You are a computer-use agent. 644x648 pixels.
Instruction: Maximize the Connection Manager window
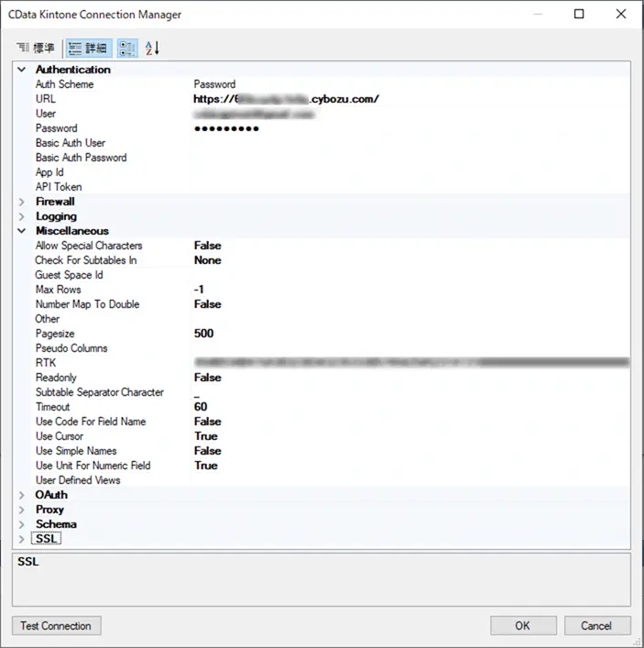(x=579, y=14)
